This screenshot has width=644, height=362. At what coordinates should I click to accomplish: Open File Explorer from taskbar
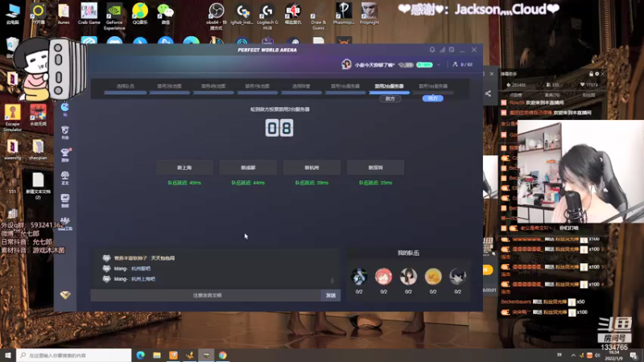(157, 356)
